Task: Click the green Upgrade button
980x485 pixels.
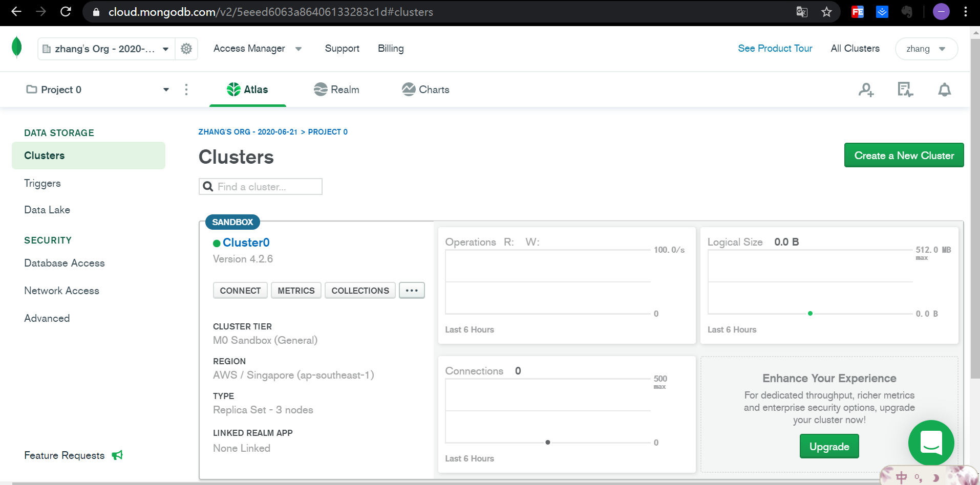Action: pos(829,446)
